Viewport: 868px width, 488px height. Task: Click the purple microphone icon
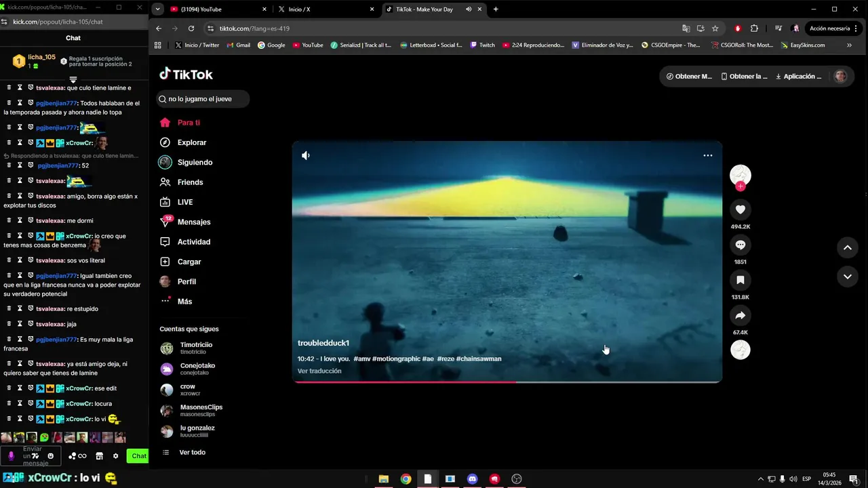click(x=12, y=456)
